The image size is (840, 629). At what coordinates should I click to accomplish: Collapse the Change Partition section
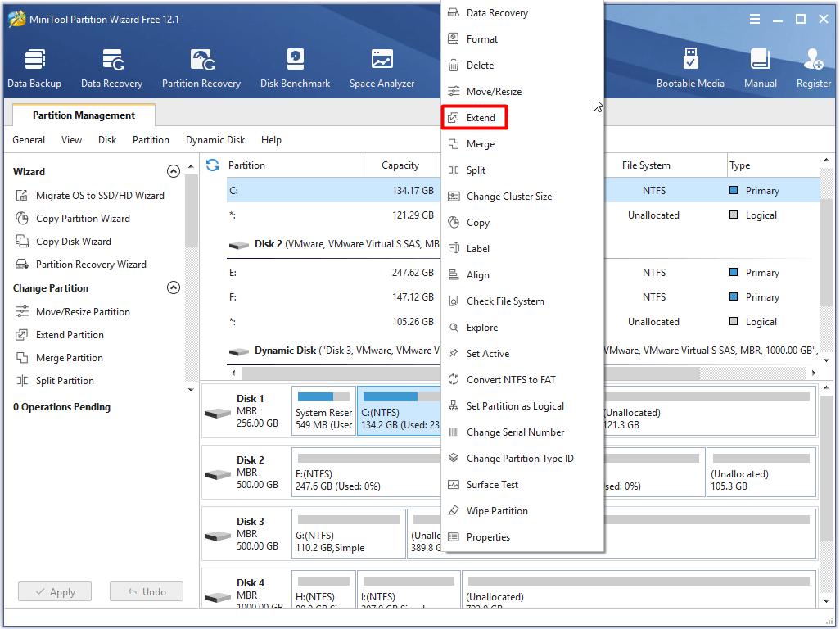click(174, 287)
